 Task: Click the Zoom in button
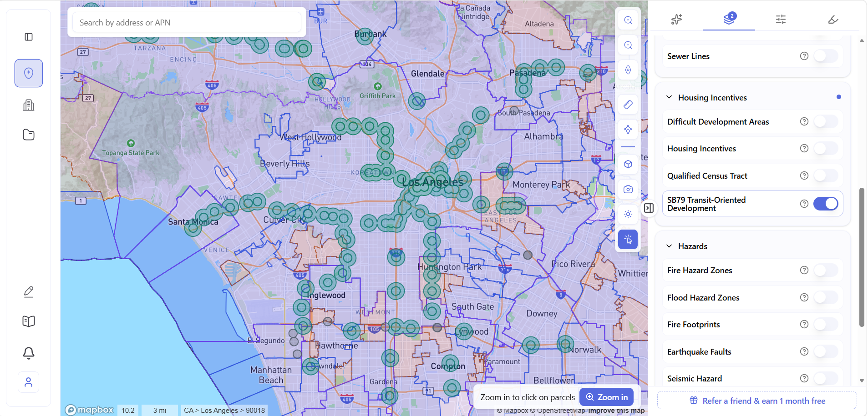point(607,397)
